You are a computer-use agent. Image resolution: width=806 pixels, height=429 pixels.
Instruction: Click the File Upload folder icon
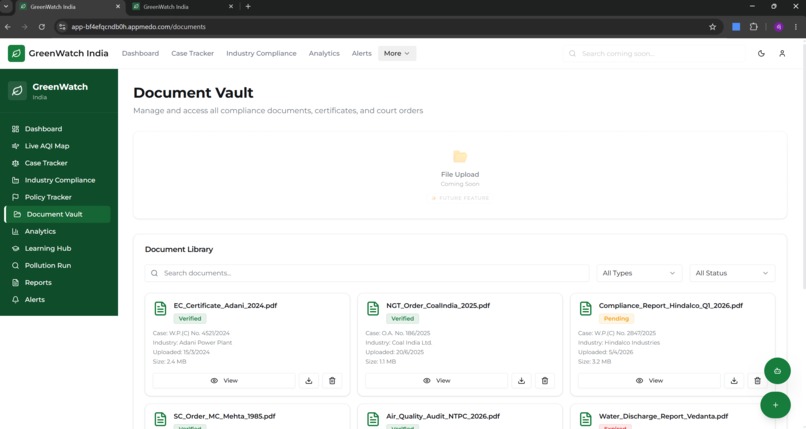point(460,156)
